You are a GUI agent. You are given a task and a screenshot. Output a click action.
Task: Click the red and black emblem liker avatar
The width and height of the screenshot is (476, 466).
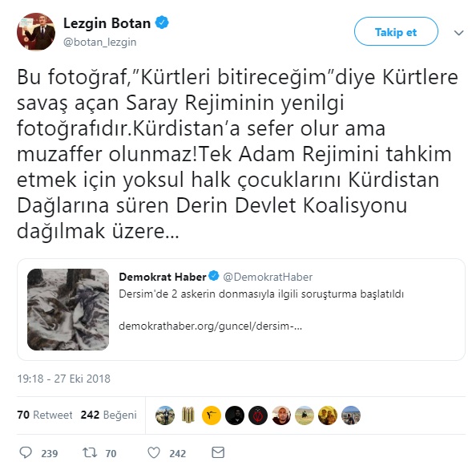pos(258,415)
